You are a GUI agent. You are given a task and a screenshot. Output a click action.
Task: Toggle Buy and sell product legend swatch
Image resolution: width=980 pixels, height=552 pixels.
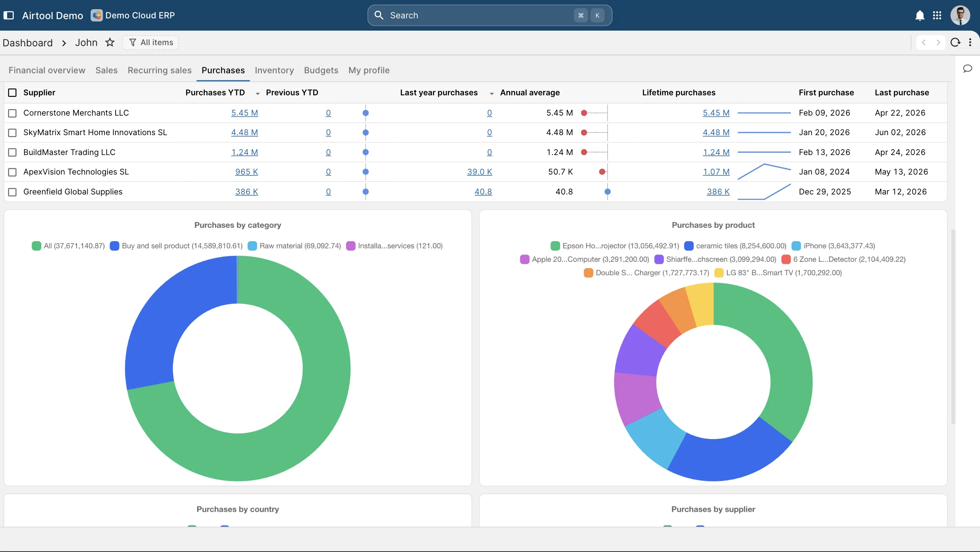coord(114,246)
